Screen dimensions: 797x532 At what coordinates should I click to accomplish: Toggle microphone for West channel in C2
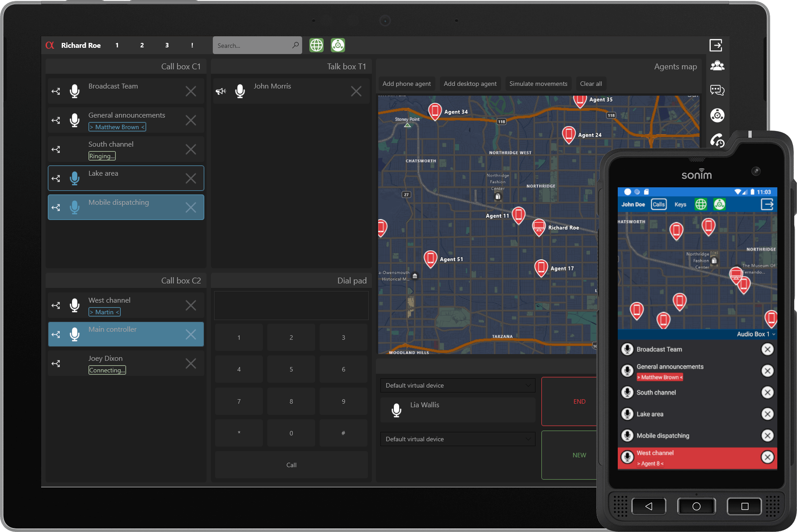pos(75,305)
